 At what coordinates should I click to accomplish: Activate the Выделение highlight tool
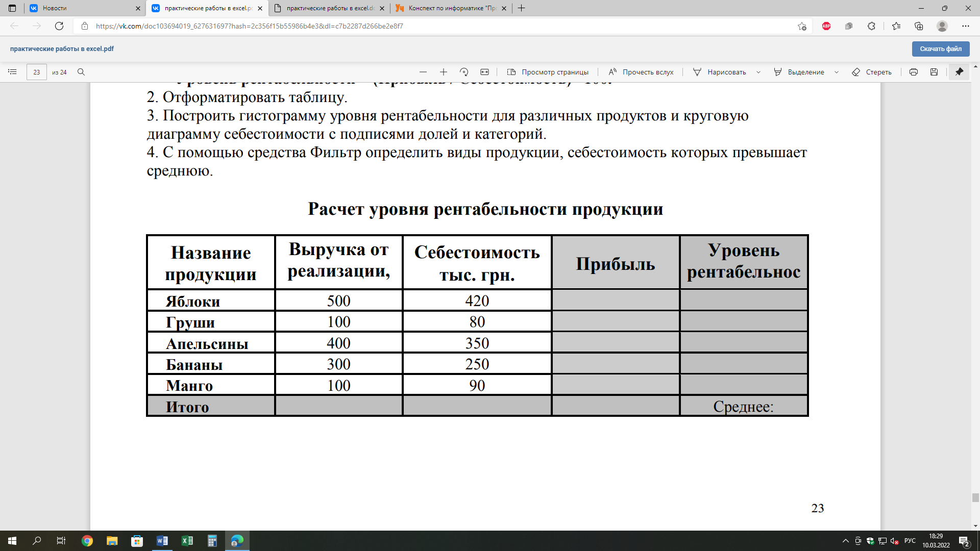(799, 72)
